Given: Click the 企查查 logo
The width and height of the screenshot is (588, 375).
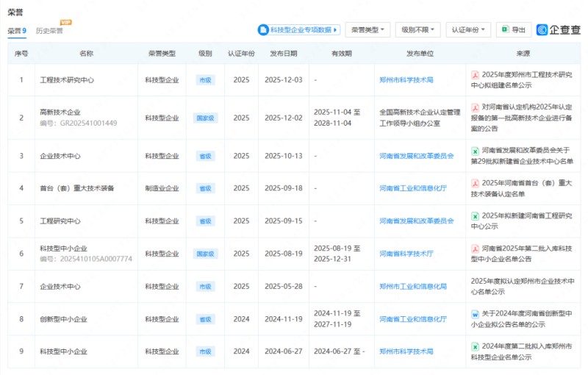Looking at the screenshot, I should pos(558,30).
